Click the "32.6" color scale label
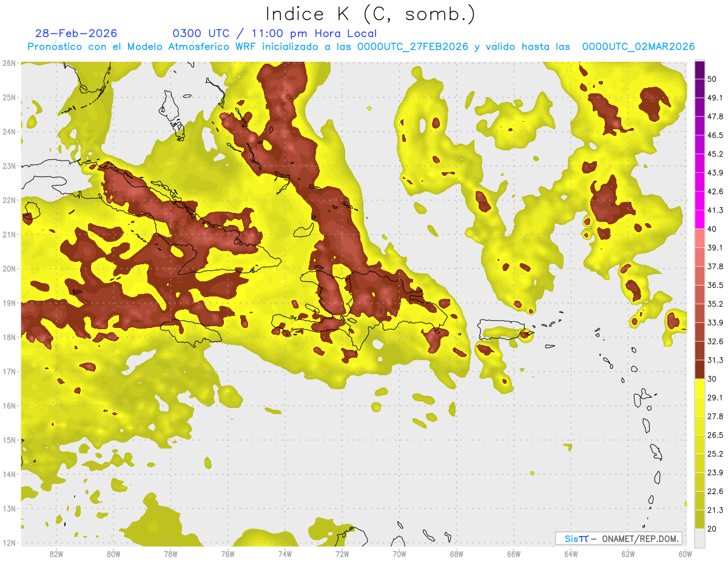728x562 pixels. click(715, 341)
